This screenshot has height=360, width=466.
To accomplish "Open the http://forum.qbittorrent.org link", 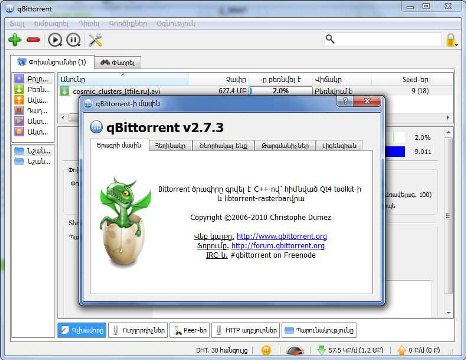I will (278, 246).
